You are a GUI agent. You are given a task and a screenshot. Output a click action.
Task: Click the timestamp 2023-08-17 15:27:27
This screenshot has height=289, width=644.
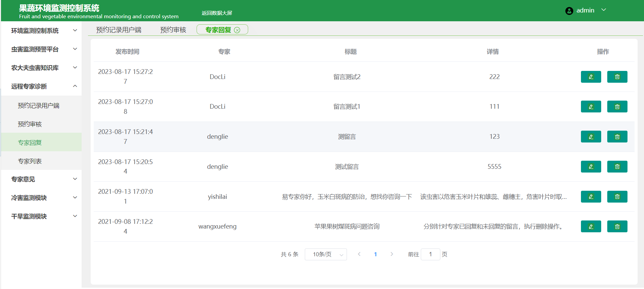[125, 77]
